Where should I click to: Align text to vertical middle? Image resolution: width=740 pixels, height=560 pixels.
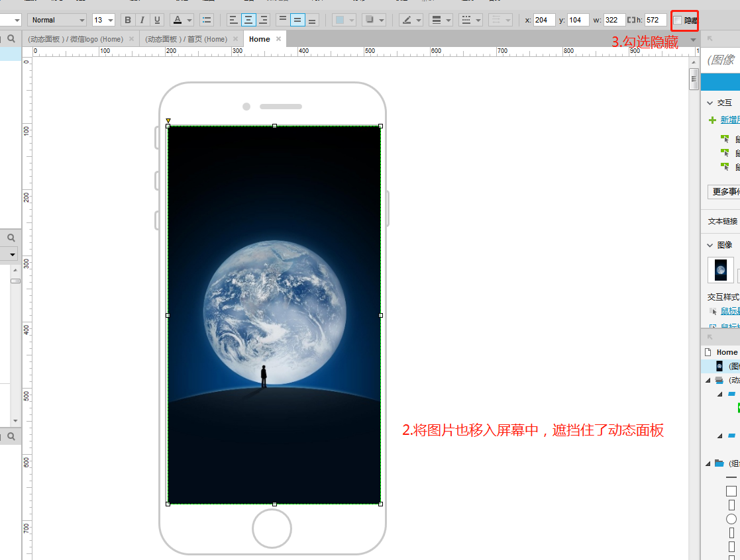point(297,20)
